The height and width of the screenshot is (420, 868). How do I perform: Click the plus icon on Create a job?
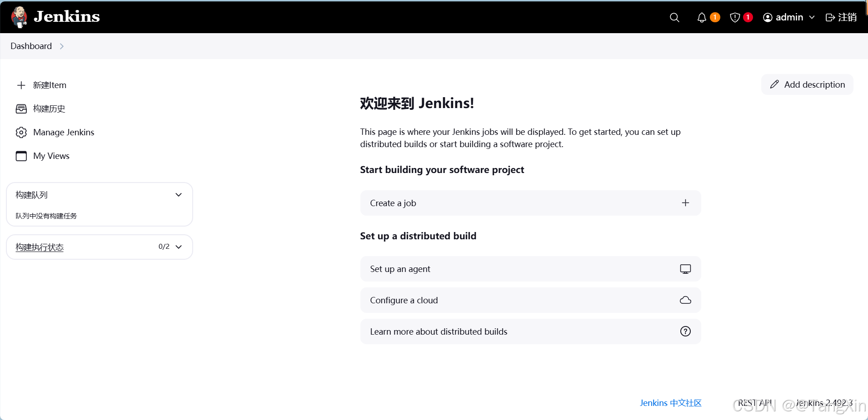(x=685, y=203)
